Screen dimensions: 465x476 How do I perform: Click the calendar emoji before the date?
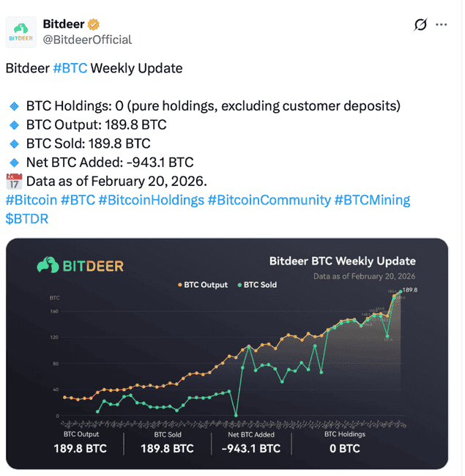tap(14, 182)
